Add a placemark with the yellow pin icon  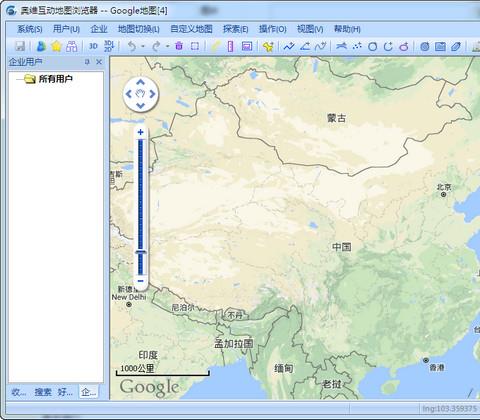pos(268,46)
